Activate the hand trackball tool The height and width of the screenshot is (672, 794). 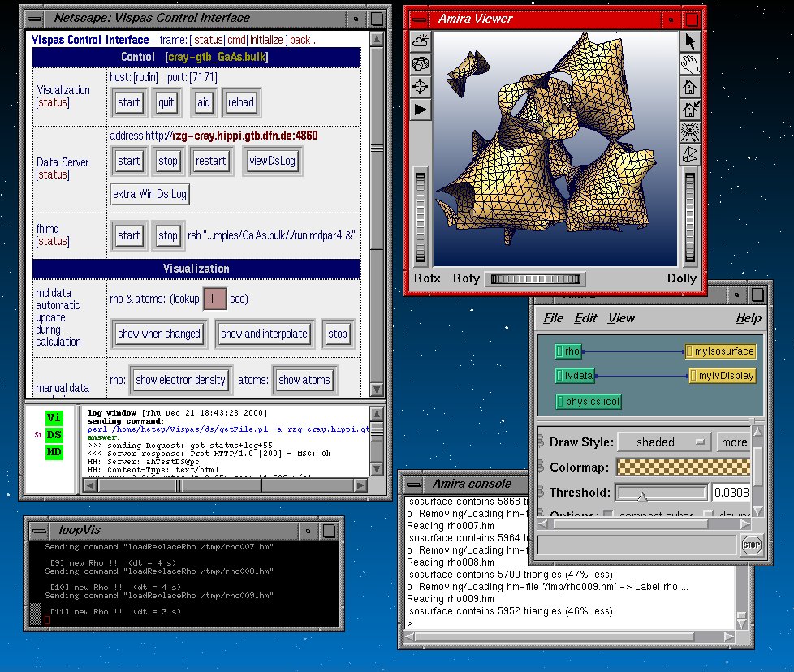[690, 63]
